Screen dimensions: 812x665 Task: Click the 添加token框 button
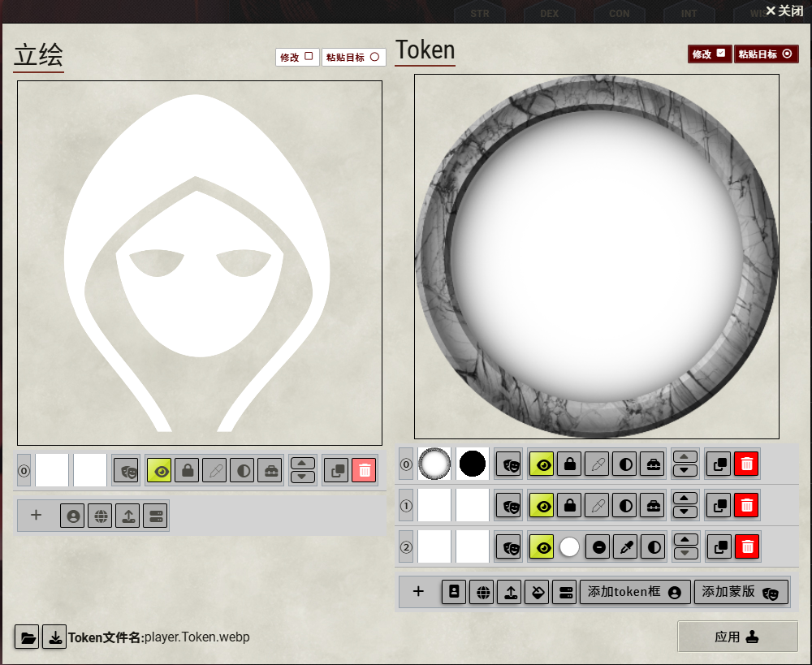[635, 592]
